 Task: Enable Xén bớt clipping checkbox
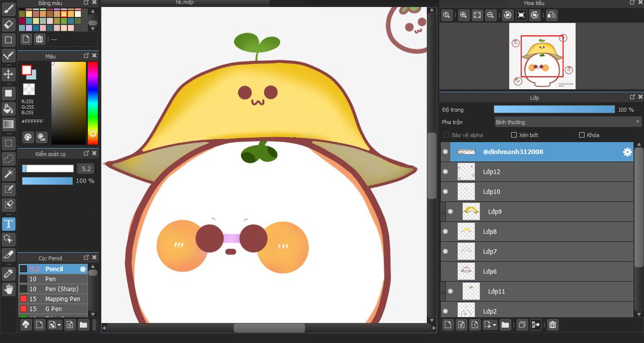[x=514, y=135]
